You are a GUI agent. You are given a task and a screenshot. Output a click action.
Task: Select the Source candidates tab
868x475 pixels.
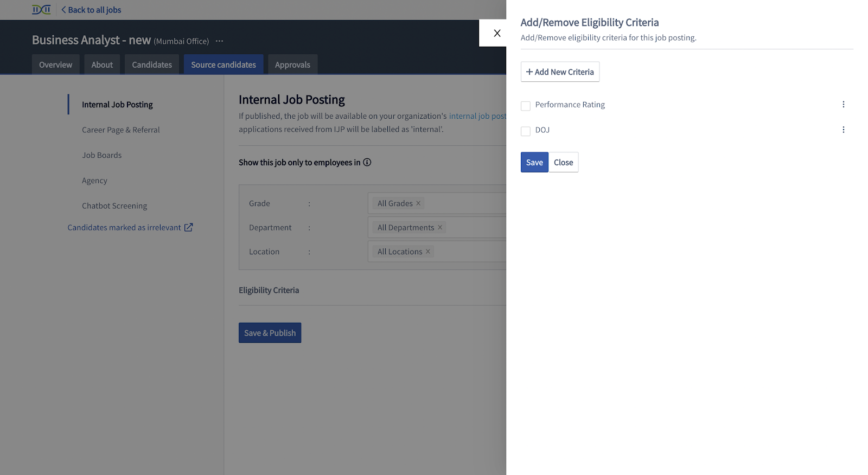(224, 65)
